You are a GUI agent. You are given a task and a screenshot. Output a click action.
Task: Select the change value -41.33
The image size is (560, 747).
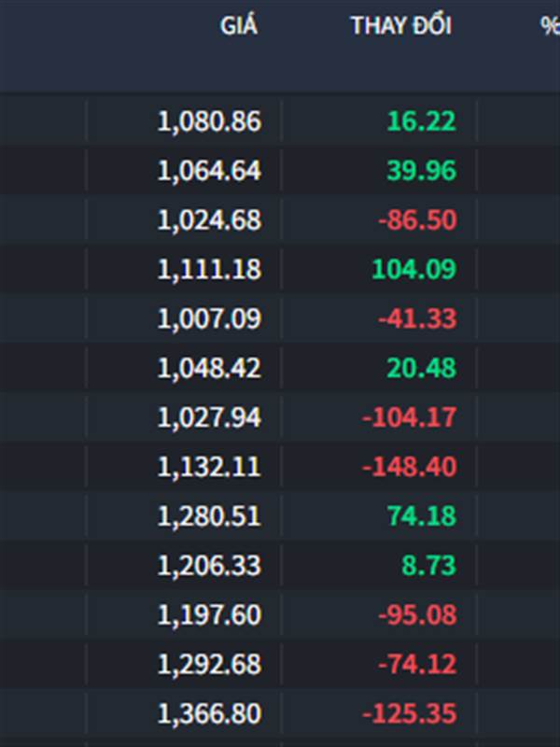(417, 318)
